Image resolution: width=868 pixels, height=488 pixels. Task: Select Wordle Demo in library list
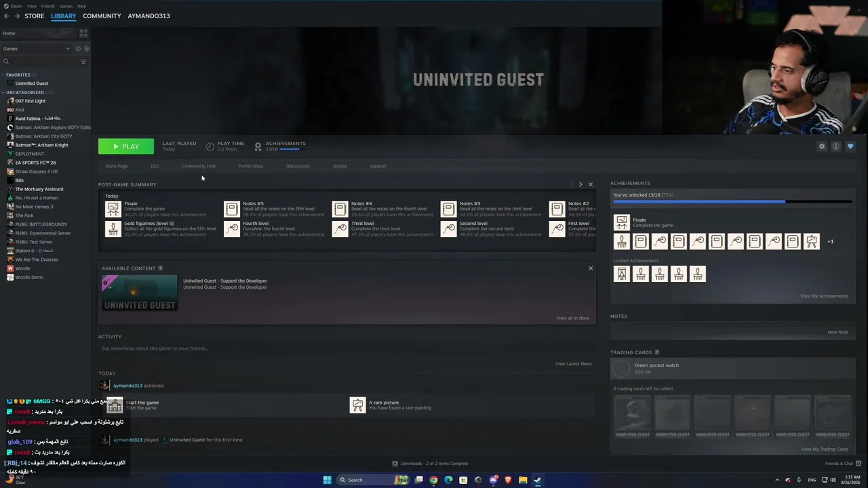click(29, 277)
